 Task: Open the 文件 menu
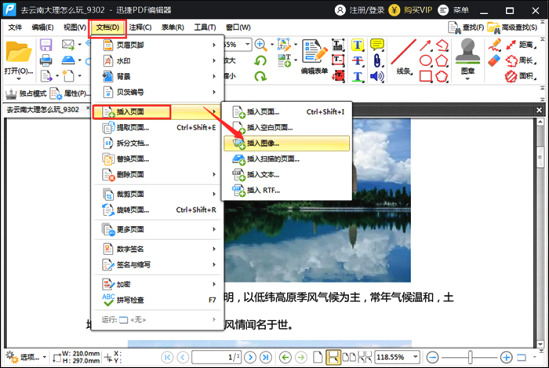(x=15, y=27)
